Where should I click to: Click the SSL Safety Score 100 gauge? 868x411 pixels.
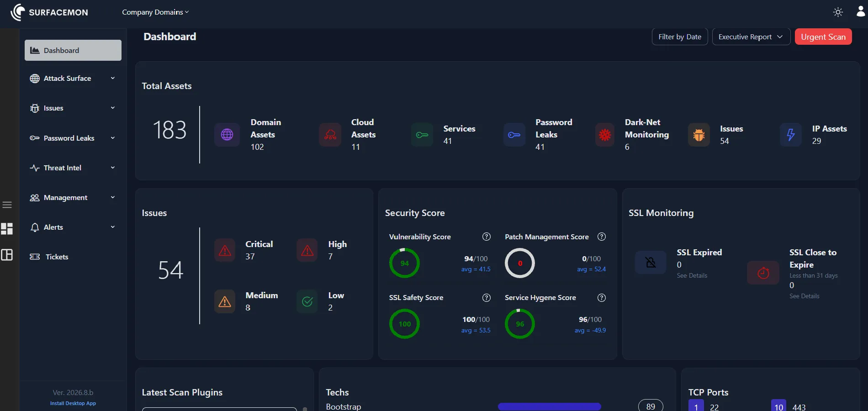(404, 324)
